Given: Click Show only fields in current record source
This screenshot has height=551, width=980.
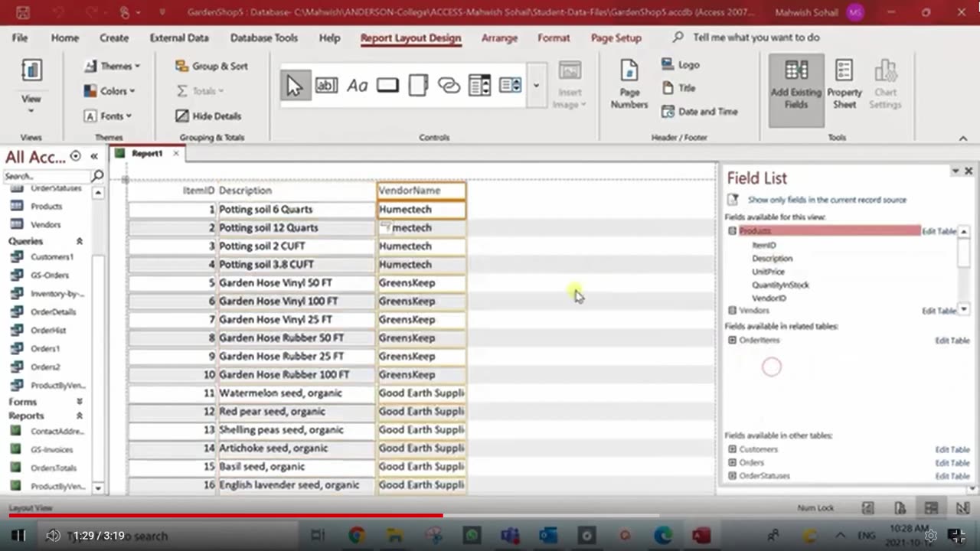Looking at the screenshot, I should [x=827, y=200].
